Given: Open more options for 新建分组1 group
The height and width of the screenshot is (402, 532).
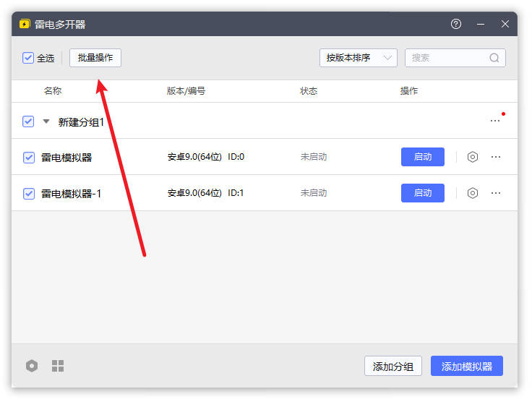Looking at the screenshot, I should (495, 121).
